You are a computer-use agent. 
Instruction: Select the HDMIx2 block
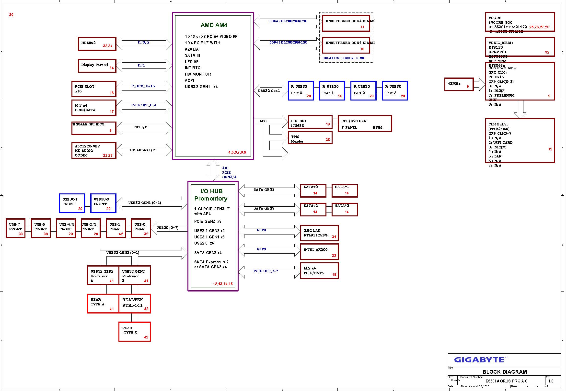tap(97, 44)
